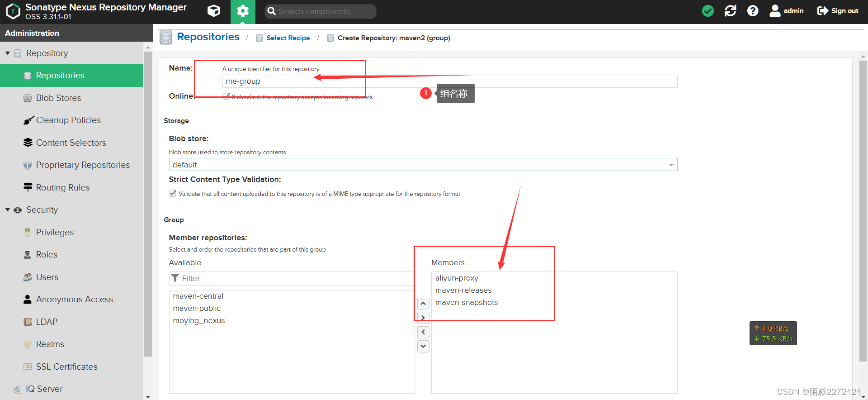Toggle Strict Content Type Validation checkbox
This screenshot has width=868, height=400.
click(173, 193)
